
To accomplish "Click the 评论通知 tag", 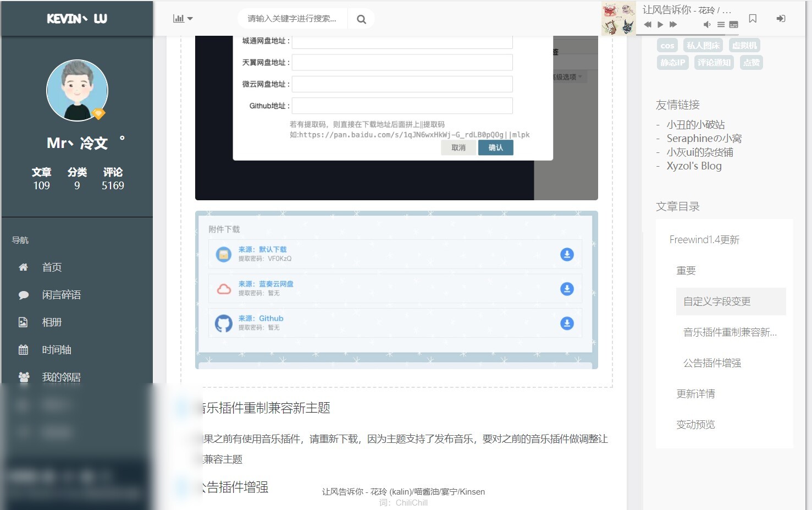I will [x=714, y=62].
